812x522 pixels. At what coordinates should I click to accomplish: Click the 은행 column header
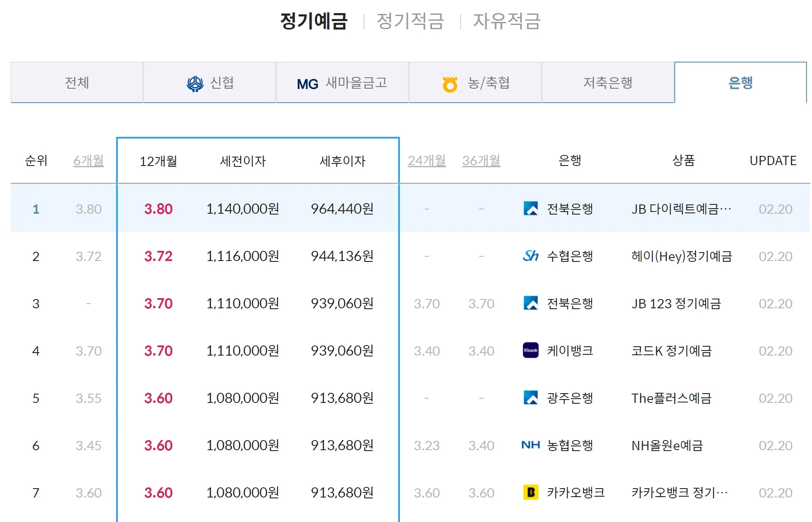pos(570,160)
